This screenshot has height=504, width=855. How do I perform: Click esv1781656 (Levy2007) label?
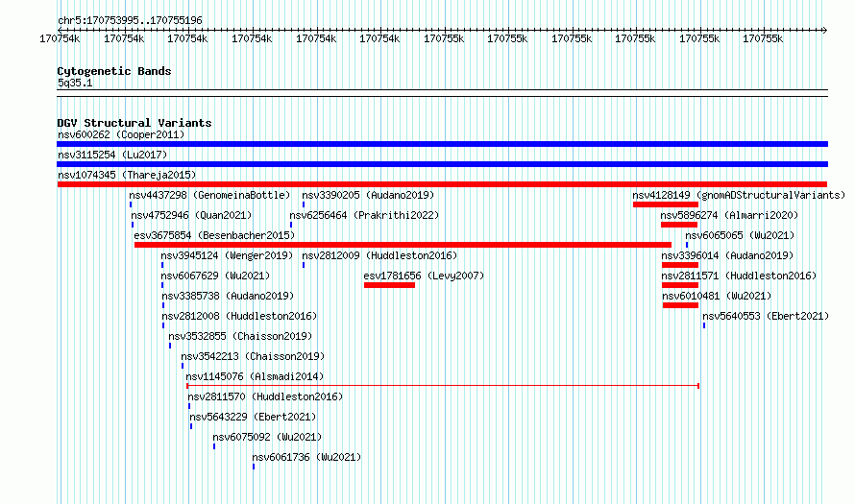(424, 276)
